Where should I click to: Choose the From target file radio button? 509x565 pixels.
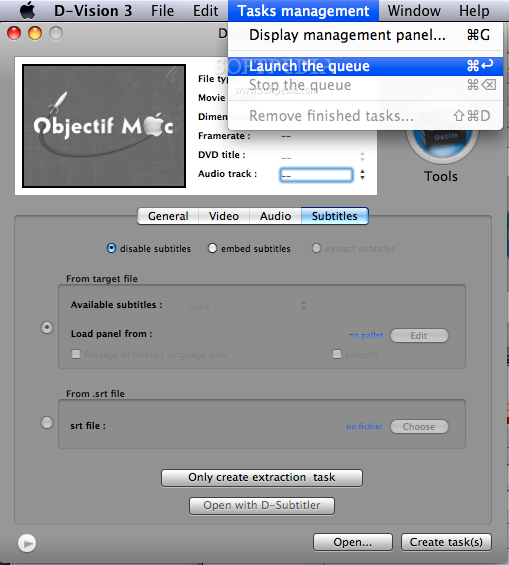coord(47,328)
